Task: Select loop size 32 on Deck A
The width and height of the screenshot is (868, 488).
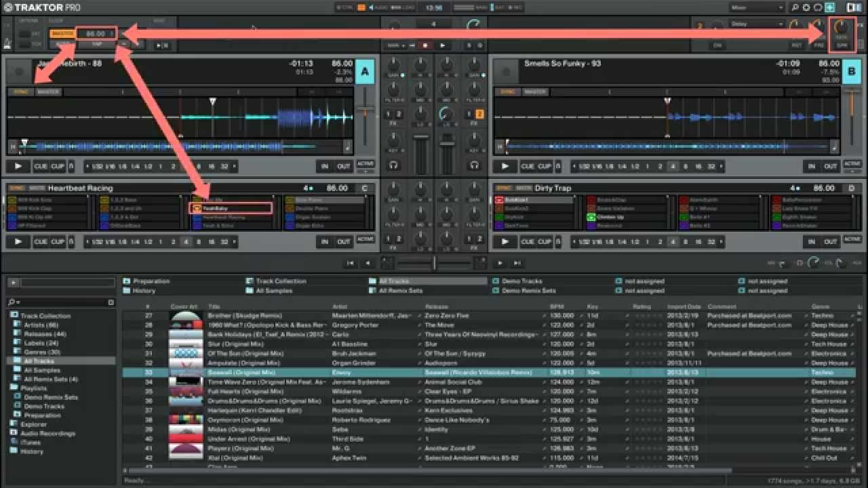Action: coord(224,166)
